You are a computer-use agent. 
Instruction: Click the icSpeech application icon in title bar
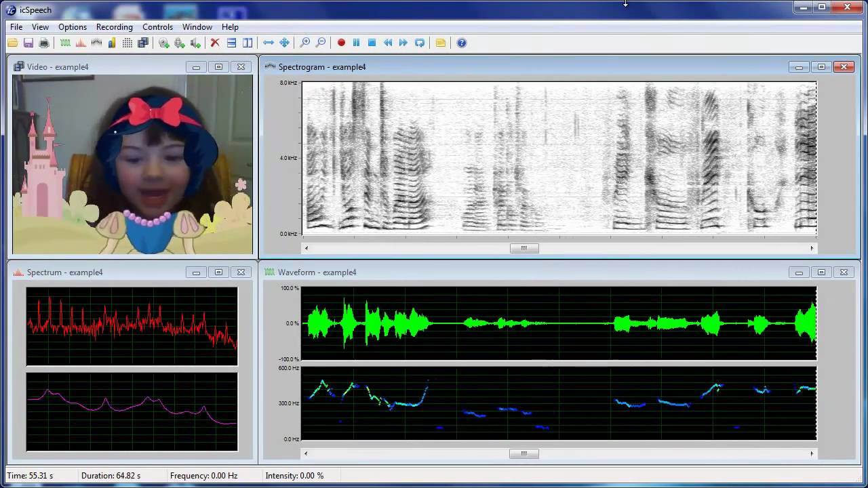(x=11, y=9)
